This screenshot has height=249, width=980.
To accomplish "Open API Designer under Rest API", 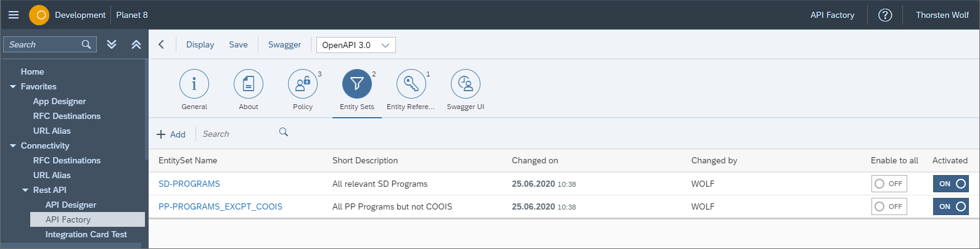I will click(x=71, y=205).
